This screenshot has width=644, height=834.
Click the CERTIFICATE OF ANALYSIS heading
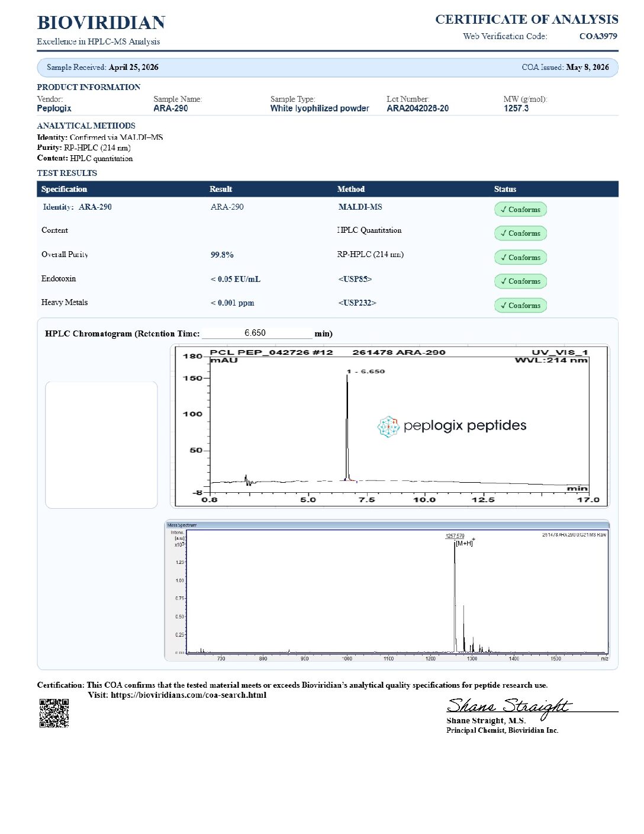tap(527, 20)
